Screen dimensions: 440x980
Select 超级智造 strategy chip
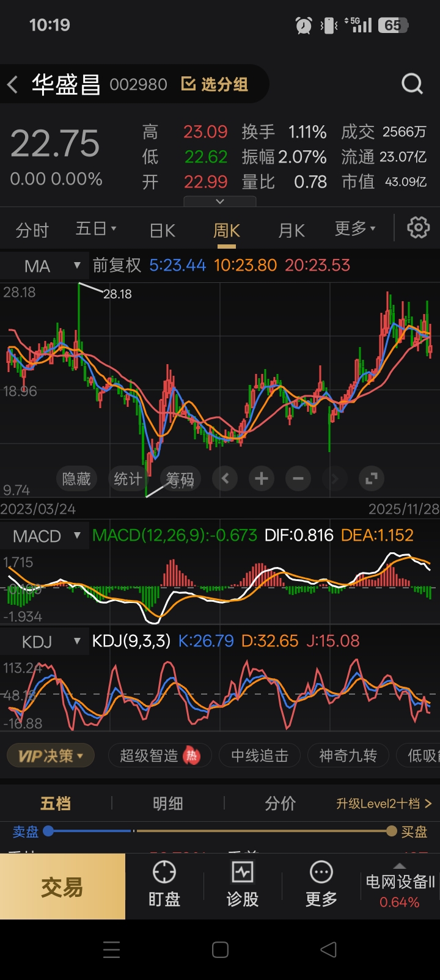click(x=159, y=756)
